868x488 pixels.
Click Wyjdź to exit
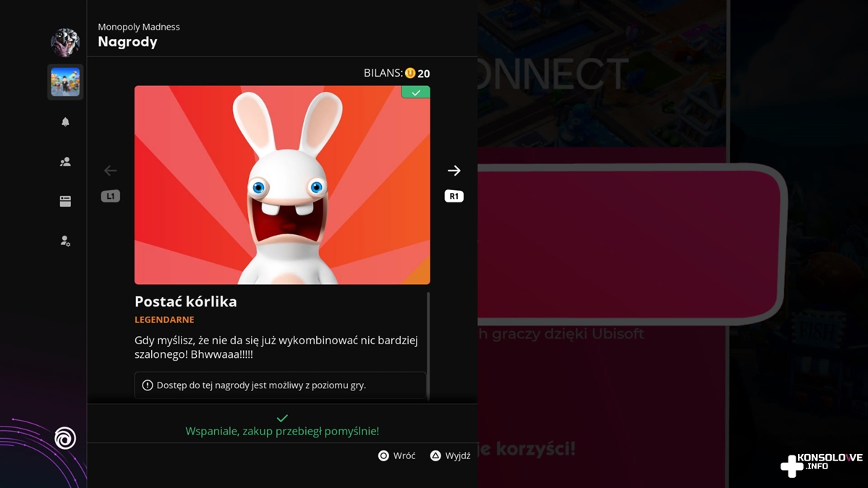[450, 455]
